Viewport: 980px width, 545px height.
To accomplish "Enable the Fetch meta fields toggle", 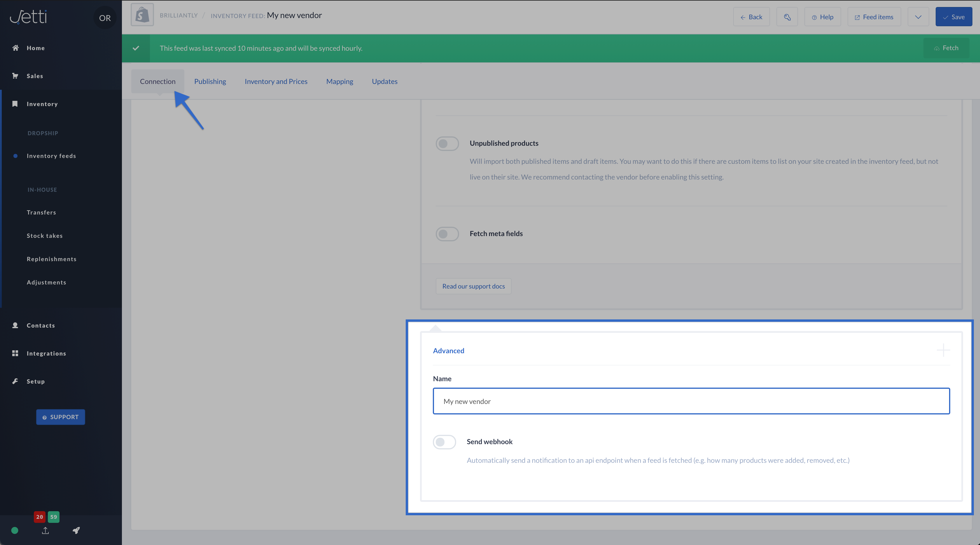I will [x=447, y=234].
